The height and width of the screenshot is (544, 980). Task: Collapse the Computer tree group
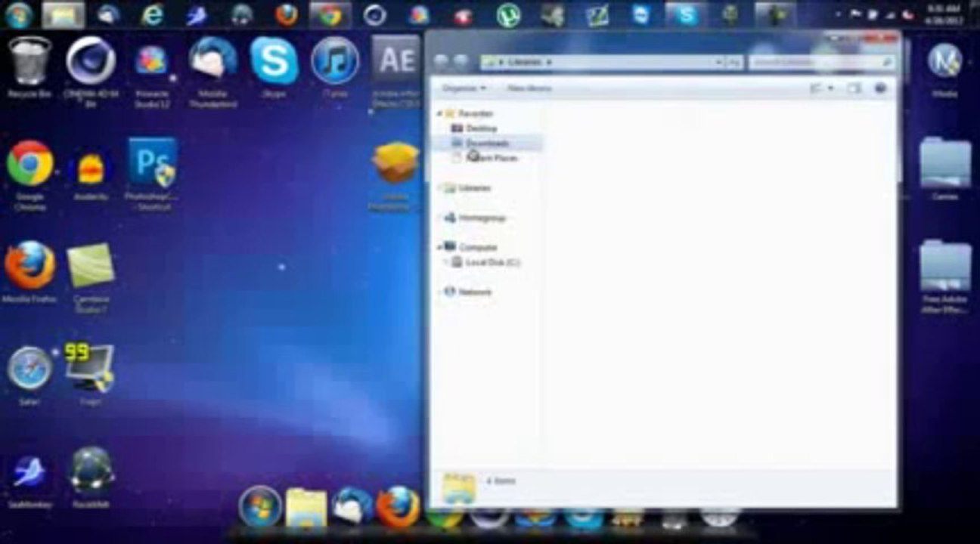[439, 247]
